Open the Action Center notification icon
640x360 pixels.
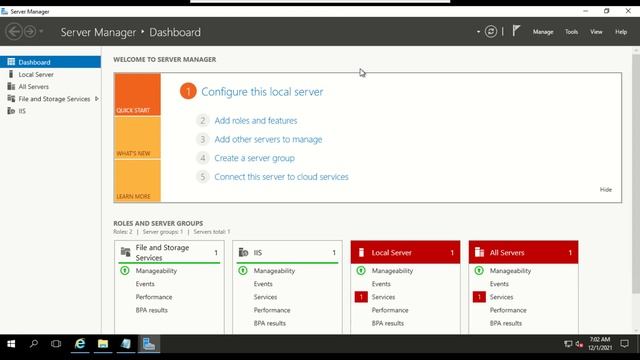(x=624, y=344)
